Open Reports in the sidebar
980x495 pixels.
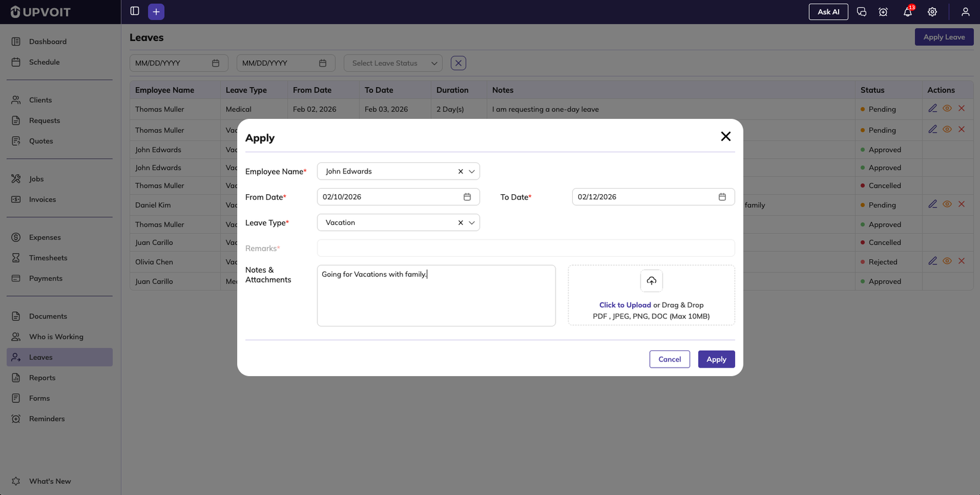coord(59,378)
